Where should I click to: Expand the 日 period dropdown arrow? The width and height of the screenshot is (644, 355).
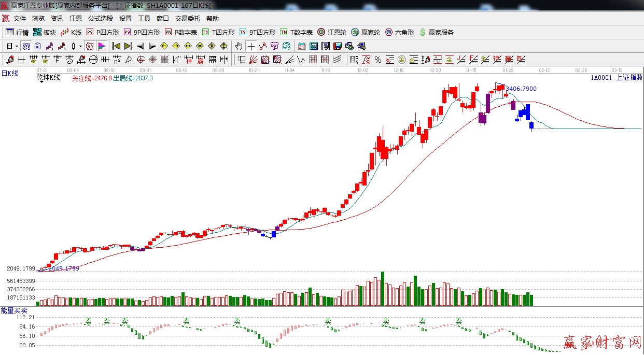tap(17, 46)
